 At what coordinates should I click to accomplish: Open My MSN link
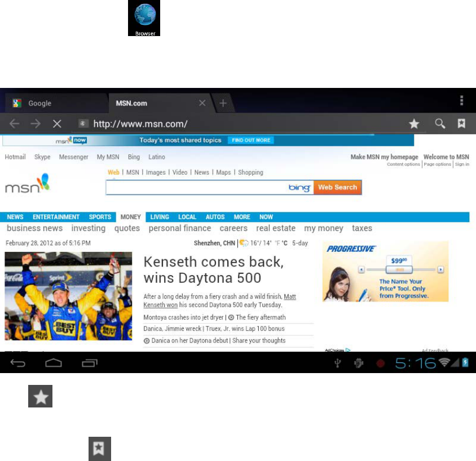(108, 157)
